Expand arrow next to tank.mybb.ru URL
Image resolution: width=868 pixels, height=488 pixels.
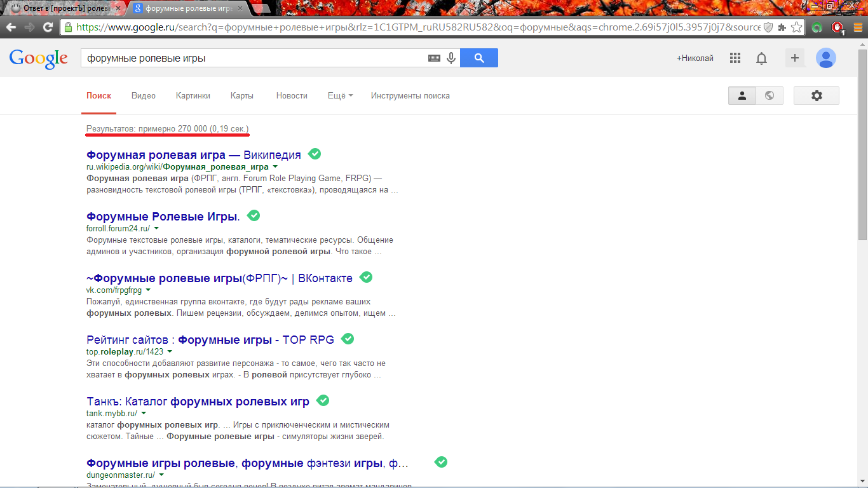coord(144,413)
